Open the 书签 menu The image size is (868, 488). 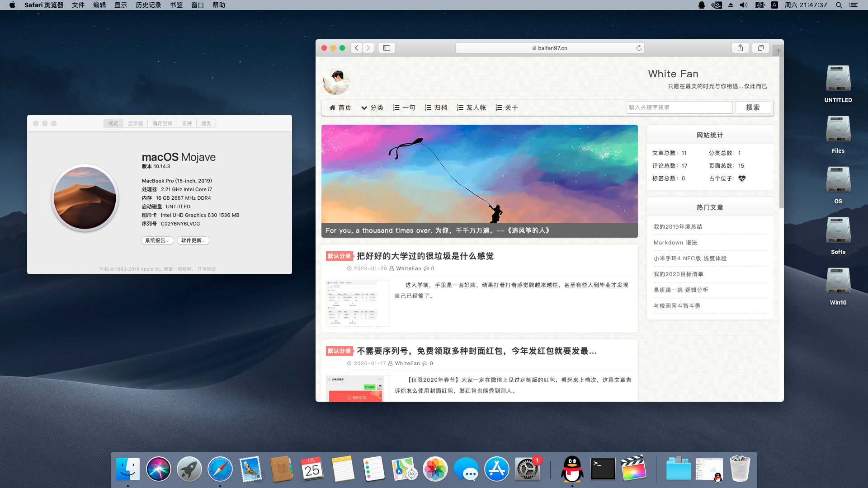[x=176, y=5]
